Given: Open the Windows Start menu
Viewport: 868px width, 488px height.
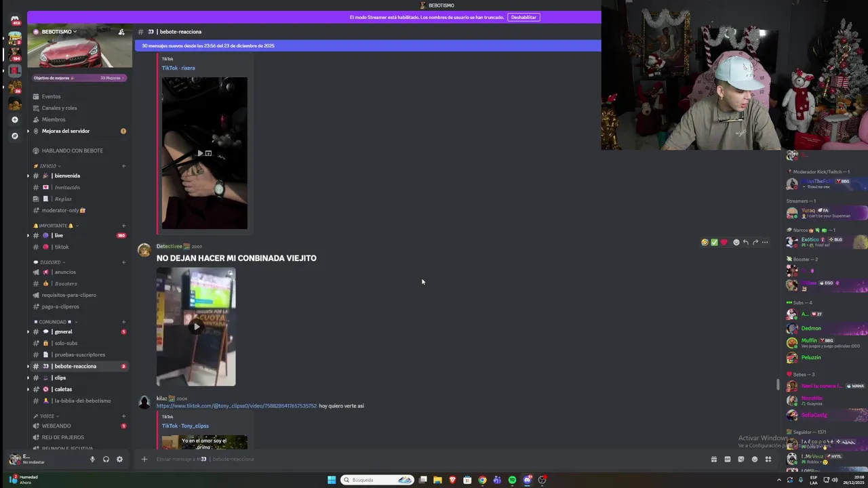Looking at the screenshot, I should point(332,480).
